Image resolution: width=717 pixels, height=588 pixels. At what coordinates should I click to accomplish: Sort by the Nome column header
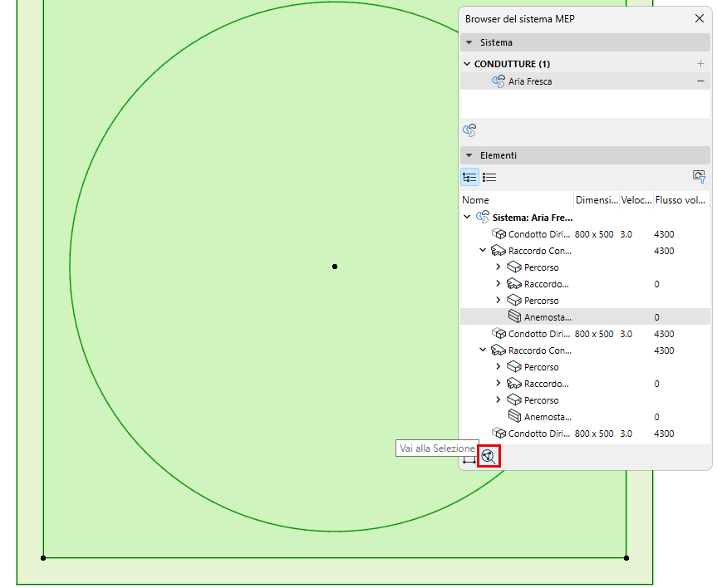coord(517,200)
